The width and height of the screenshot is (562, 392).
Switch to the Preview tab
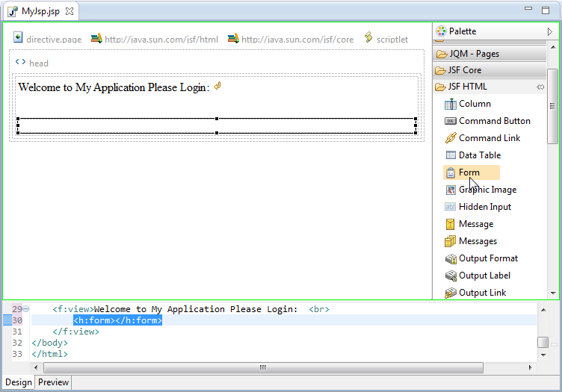pos(53,382)
